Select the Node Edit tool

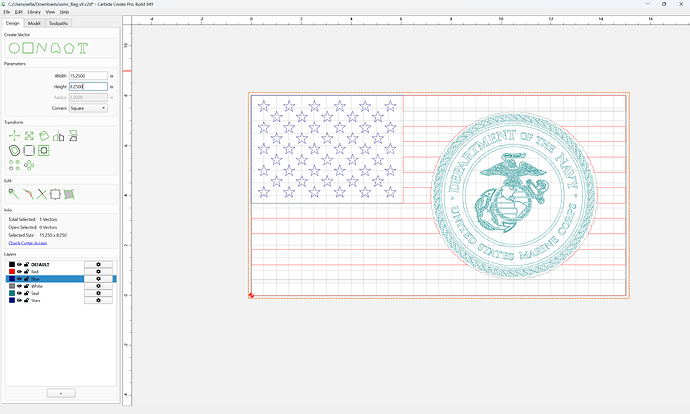point(14,194)
